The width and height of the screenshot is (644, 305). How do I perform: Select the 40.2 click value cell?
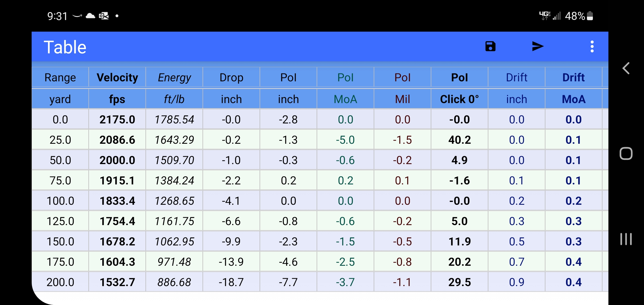[460, 140]
